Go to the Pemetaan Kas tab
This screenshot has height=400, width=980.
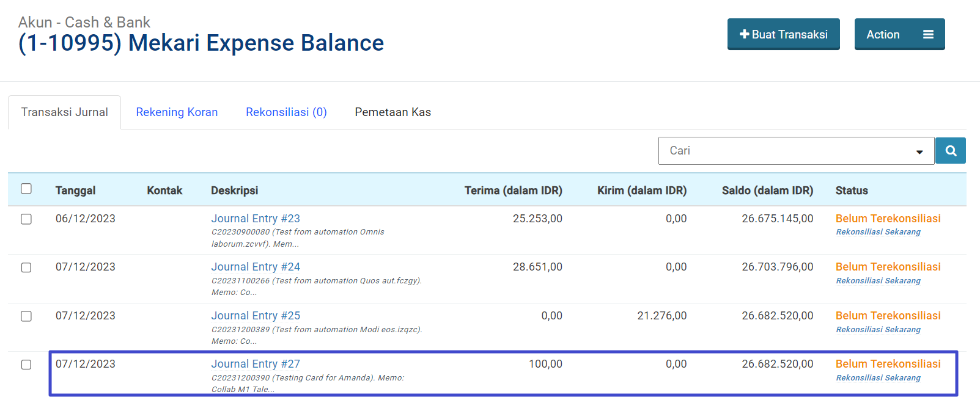393,112
